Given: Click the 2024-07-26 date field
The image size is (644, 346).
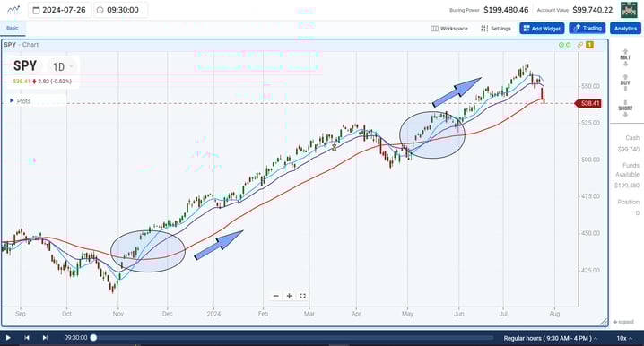Looking at the screenshot, I should tap(59, 10).
